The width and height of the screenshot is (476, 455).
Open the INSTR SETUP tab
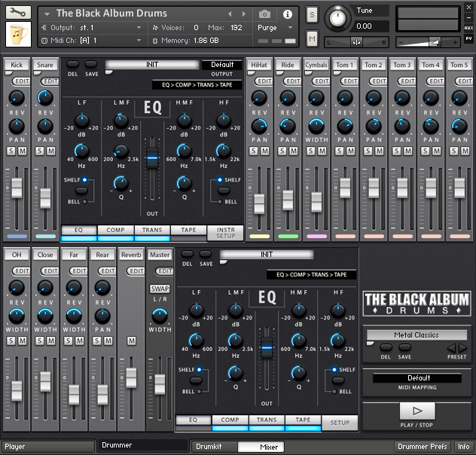pyautogui.click(x=225, y=233)
